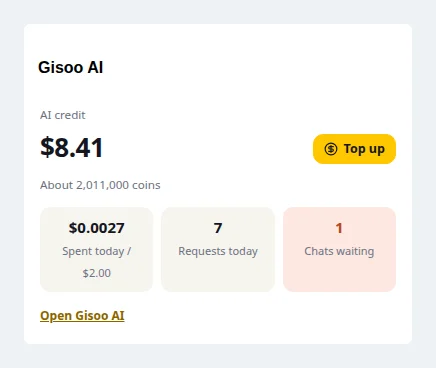Select the $0.0027 spent amount
Image resolution: width=436 pixels, height=368 pixels.
[97, 228]
